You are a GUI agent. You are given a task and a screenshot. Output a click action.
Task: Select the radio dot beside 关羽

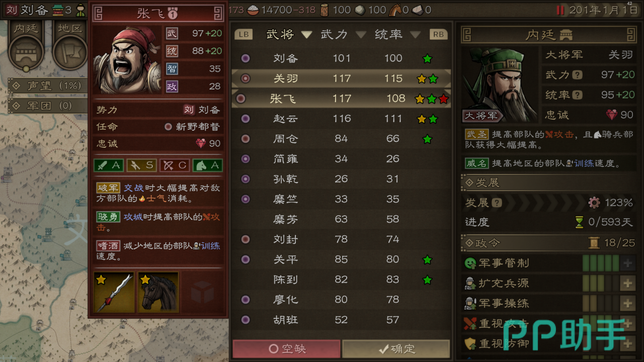246,78
